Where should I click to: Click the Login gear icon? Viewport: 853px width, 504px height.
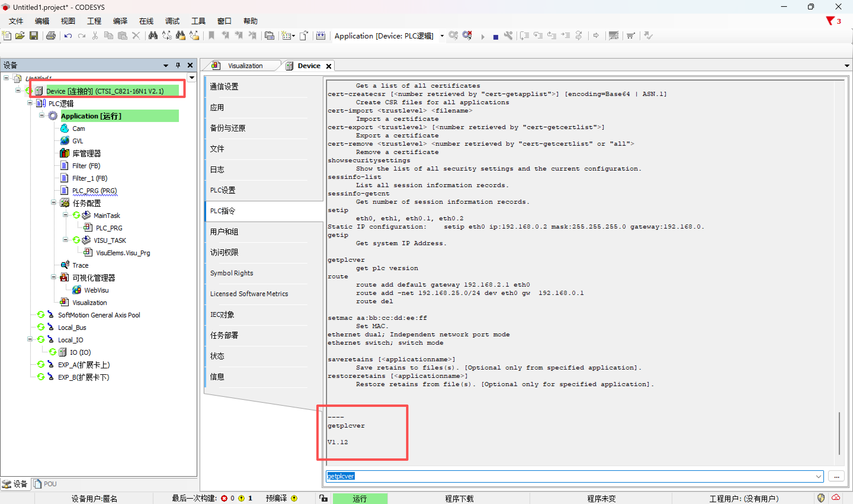[453, 36]
